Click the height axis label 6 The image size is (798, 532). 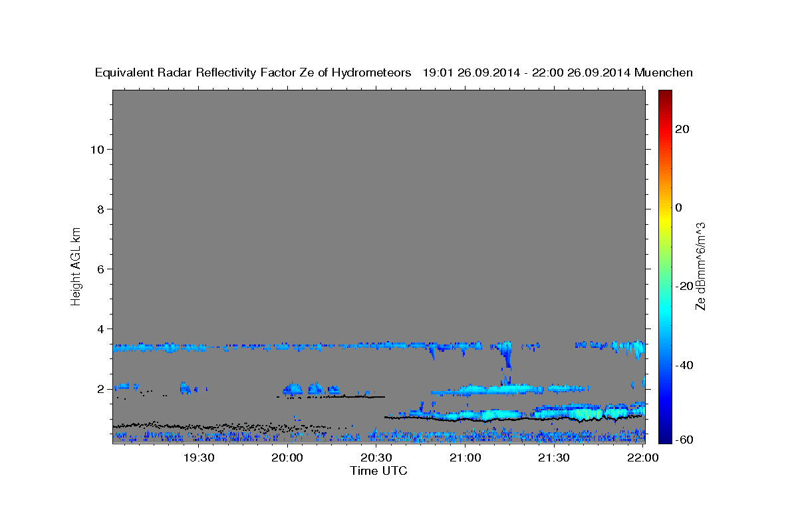100,269
